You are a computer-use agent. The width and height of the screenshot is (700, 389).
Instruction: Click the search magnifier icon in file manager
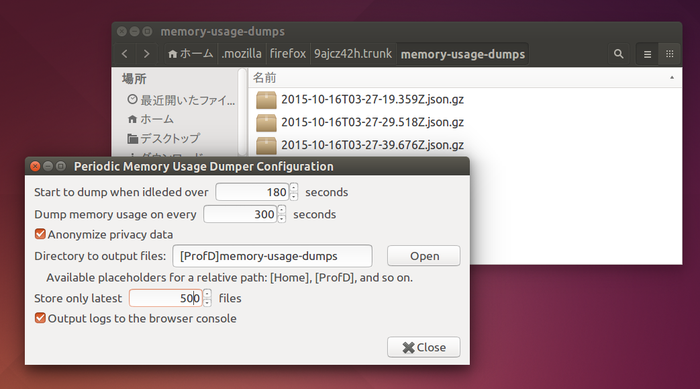click(618, 54)
